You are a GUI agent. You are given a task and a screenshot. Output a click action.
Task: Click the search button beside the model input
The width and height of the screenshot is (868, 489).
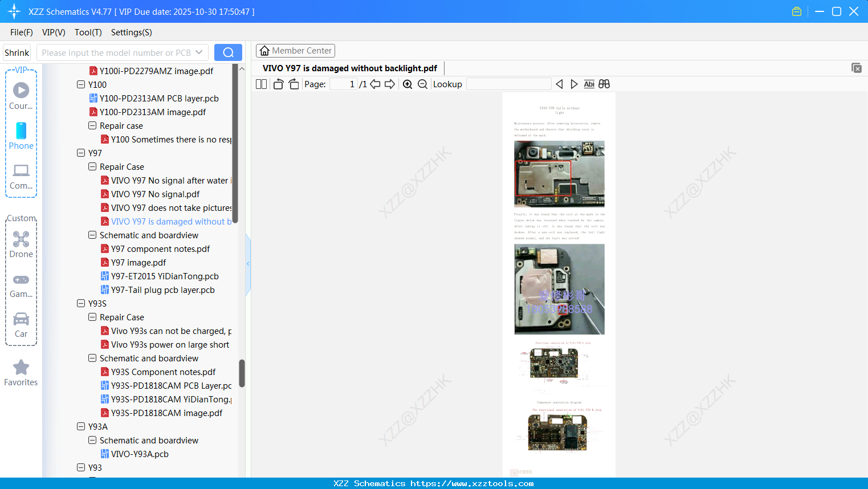[228, 52]
